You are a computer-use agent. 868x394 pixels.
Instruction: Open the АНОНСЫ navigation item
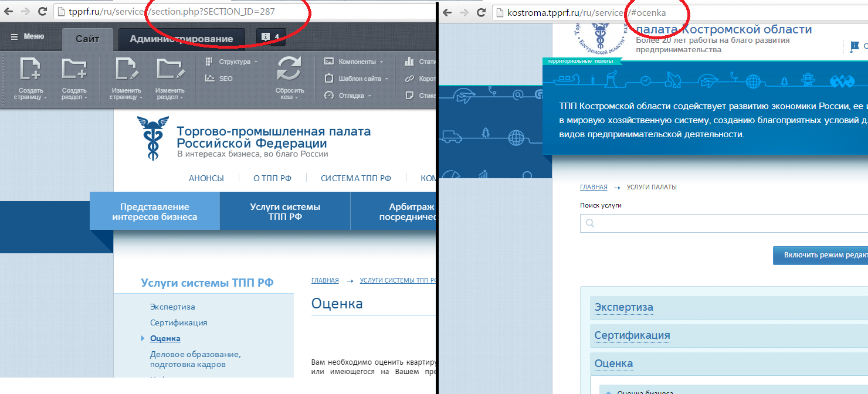[206, 178]
